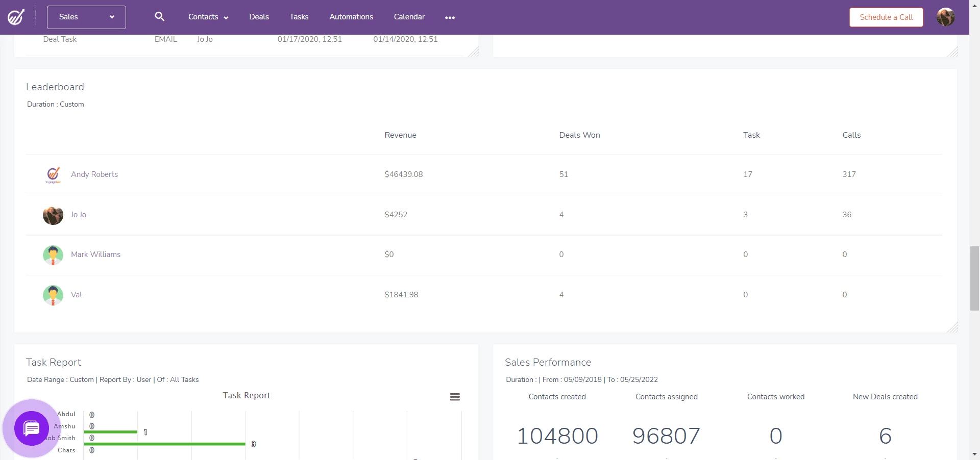Click the Amshu green bar in chart
The width and height of the screenshot is (980, 460).
click(111, 432)
